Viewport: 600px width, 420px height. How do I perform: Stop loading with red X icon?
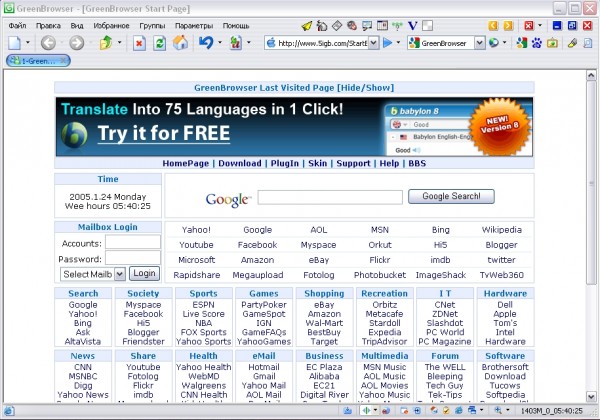[139, 43]
